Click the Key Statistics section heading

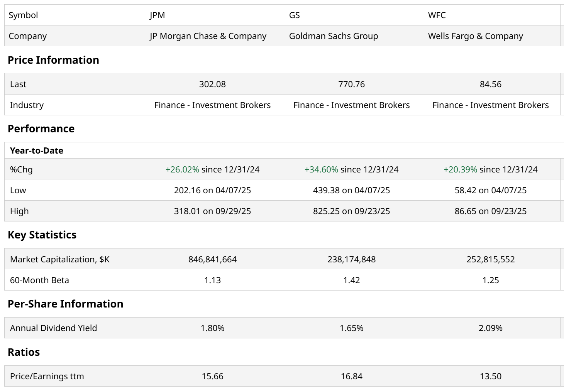coord(42,235)
